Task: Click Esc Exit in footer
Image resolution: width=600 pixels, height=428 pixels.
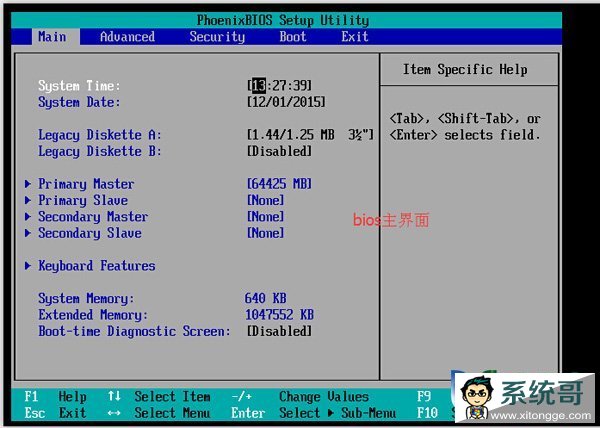Action: pyautogui.click(x=55, y=413)
